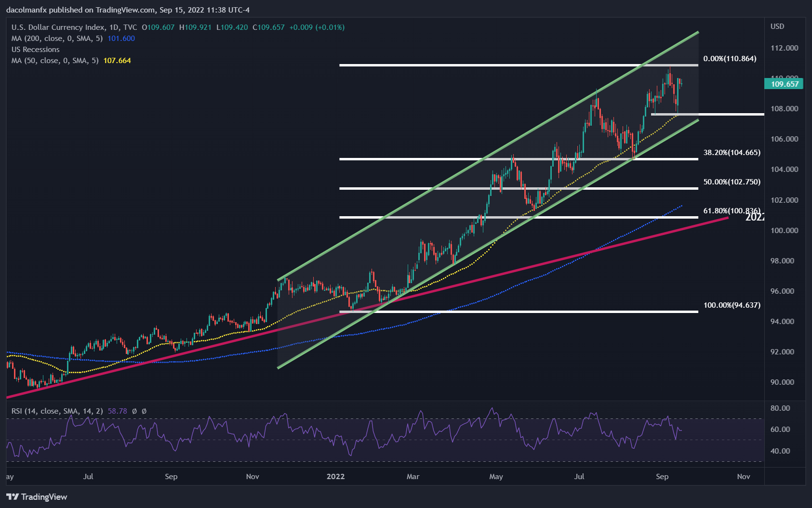812x508 pixels.
Task: Click the Sep 2022 time axis label
Action: point(662,477)
